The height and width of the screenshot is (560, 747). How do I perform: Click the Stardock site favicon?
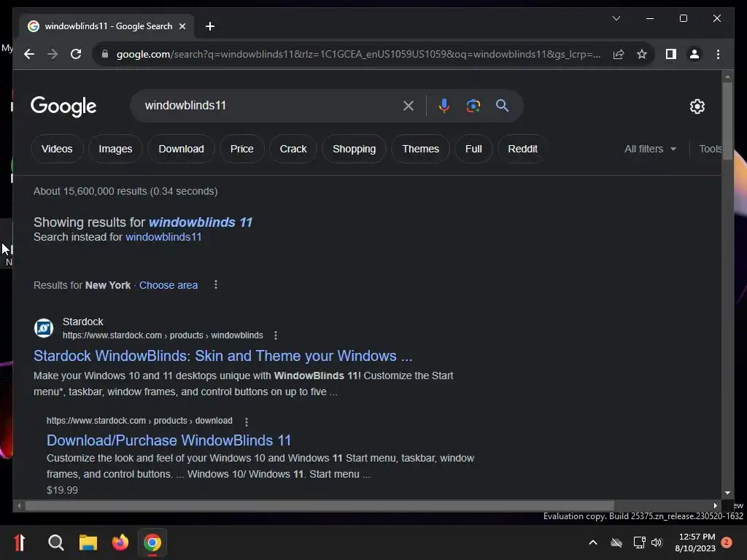coord(43,328)
